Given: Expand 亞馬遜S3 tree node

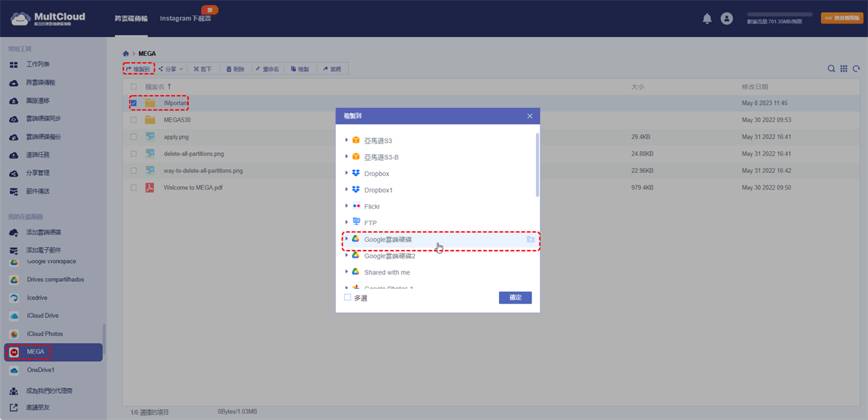Looking at the screenshot, I should pyautogui.click(x=346, y=140).
